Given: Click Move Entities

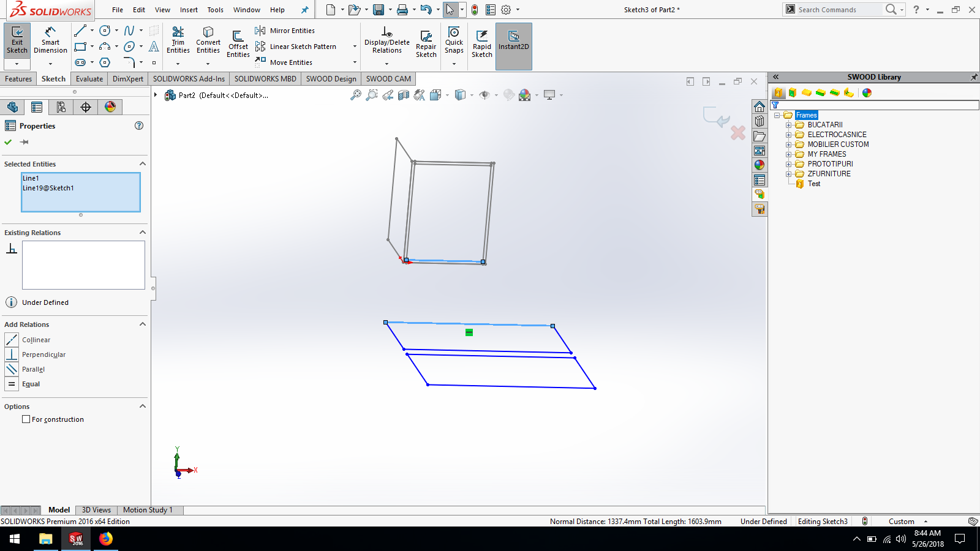Looking at the screenshot, I should pyautogui.click(x=284, y=62).
